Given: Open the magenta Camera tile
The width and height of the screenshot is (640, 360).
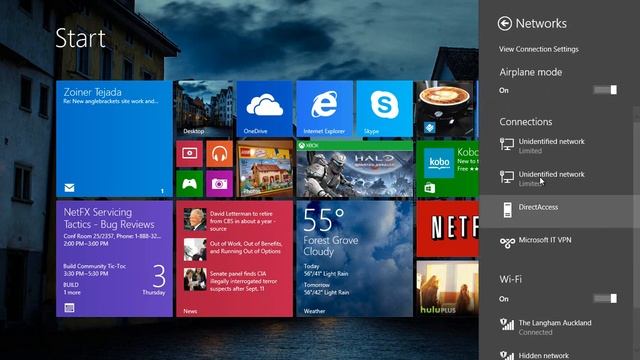Looking at the screenshot, I should pos(220,184).
